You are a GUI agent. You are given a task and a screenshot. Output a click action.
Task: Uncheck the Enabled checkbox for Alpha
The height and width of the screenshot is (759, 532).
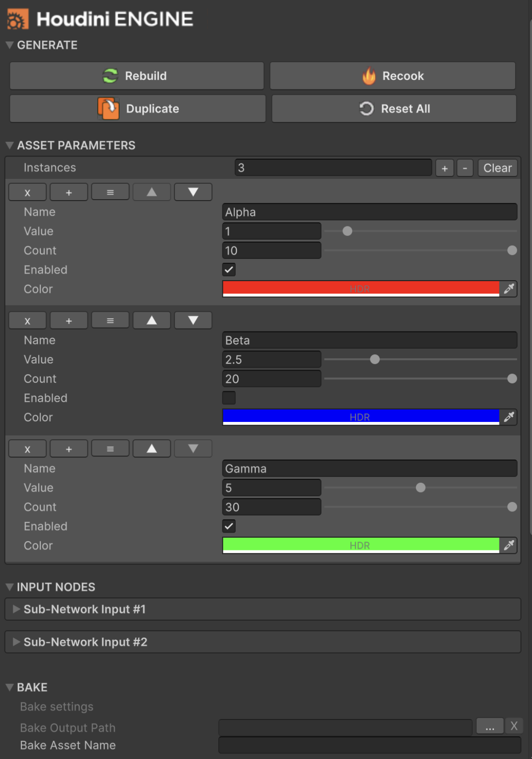point(229,270)
